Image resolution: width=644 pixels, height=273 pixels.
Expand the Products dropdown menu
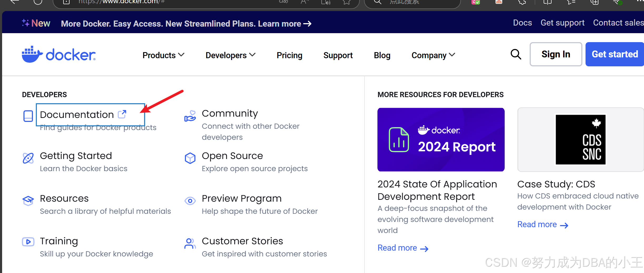point(163,55)
